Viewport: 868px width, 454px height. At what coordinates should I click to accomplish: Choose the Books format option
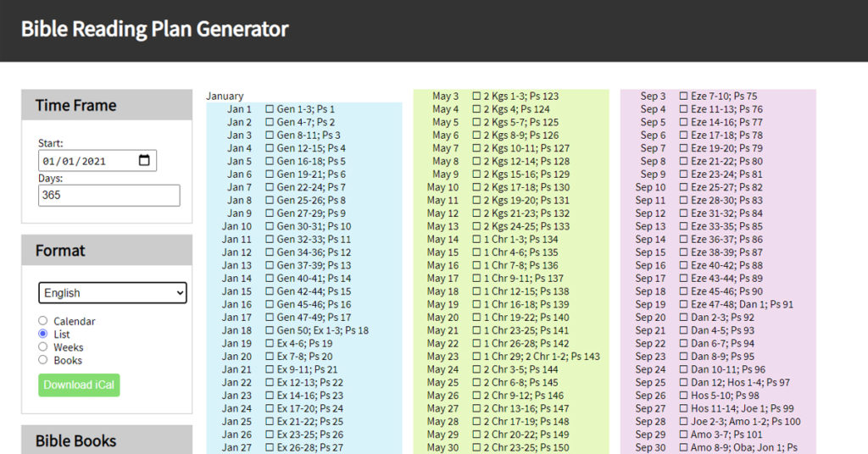coord(43,360)
